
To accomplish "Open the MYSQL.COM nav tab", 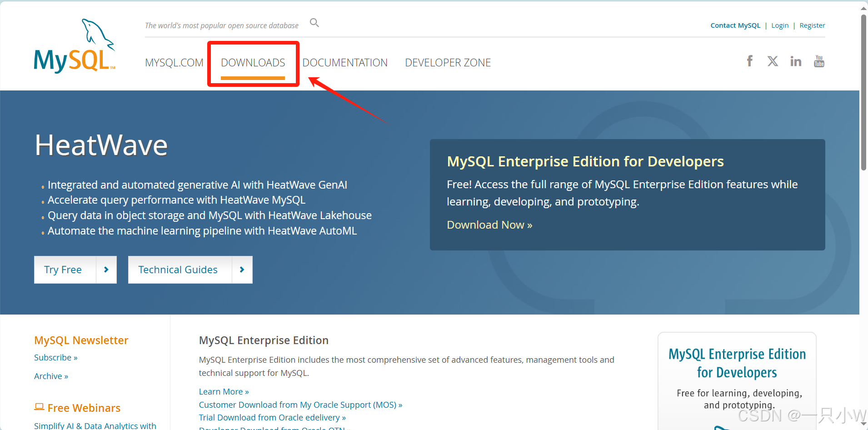I will 174,63.
